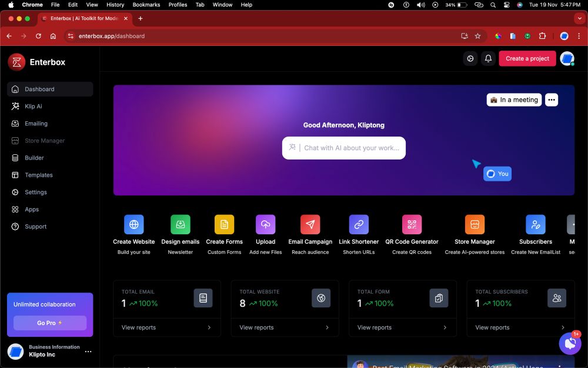This screenshot has width=588, height=368.
Task: Open the profile avatar in header
Action: (x=567, y=58)
